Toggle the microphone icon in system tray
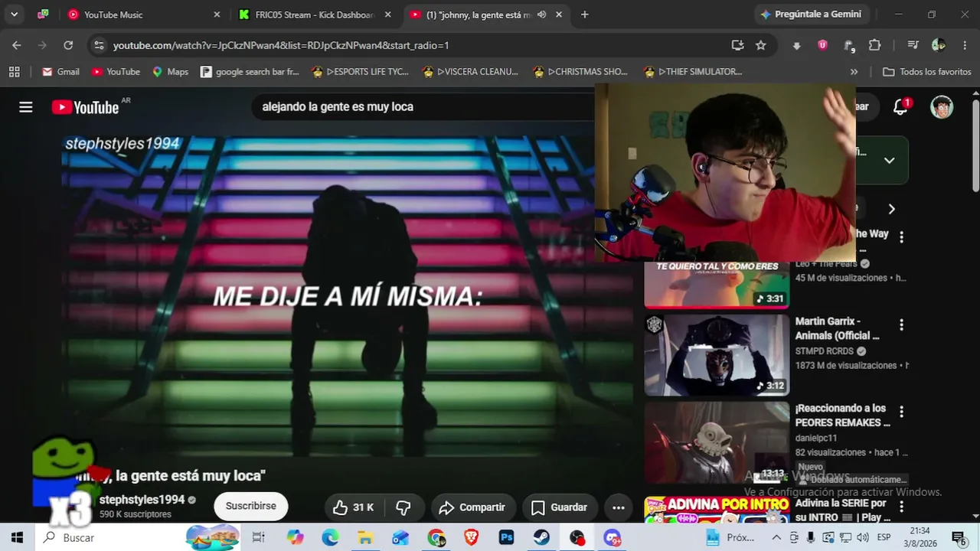Screen dimensions: 980x551 (811, 538)
